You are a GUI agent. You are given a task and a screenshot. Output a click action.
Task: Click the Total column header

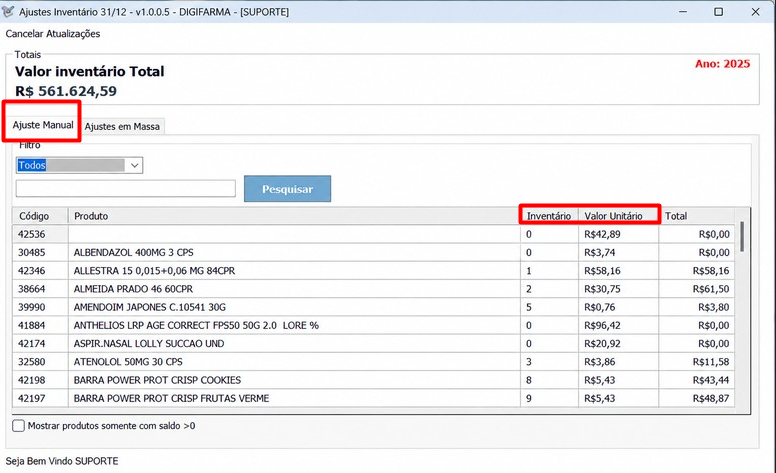point(696,216)
